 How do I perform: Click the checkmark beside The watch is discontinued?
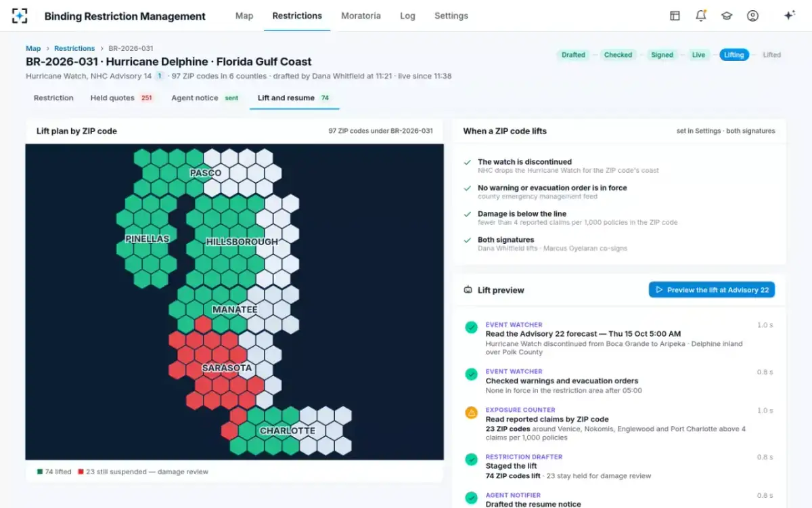[467, 163]
